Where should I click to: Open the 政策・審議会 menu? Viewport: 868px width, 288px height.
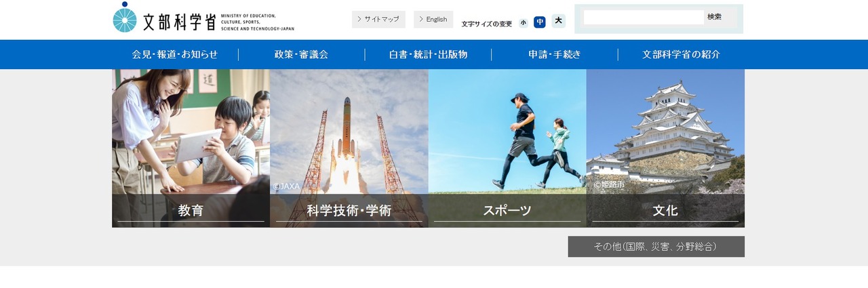[301, 54]
